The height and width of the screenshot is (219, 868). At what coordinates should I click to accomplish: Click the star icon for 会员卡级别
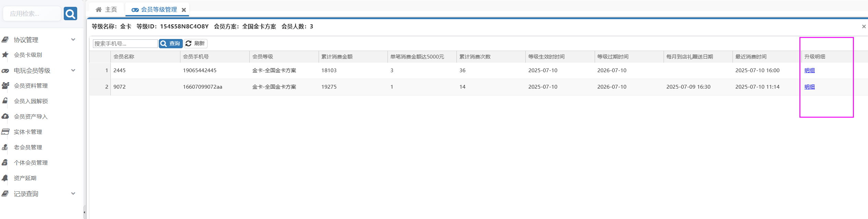[5, 55]
